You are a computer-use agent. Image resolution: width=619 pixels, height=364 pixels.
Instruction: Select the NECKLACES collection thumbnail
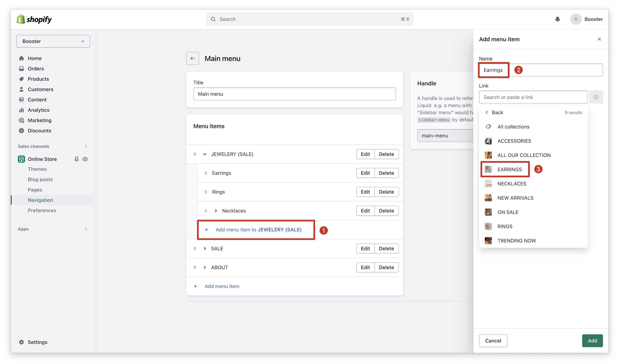coord(488,184)
